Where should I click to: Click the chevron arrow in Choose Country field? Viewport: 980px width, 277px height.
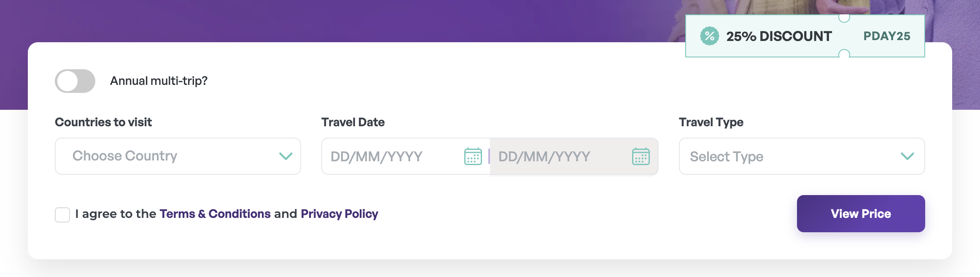point(285,156)
